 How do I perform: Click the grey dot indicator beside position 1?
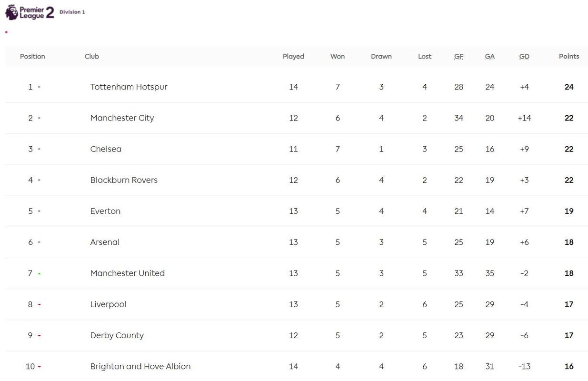point(39,87)
